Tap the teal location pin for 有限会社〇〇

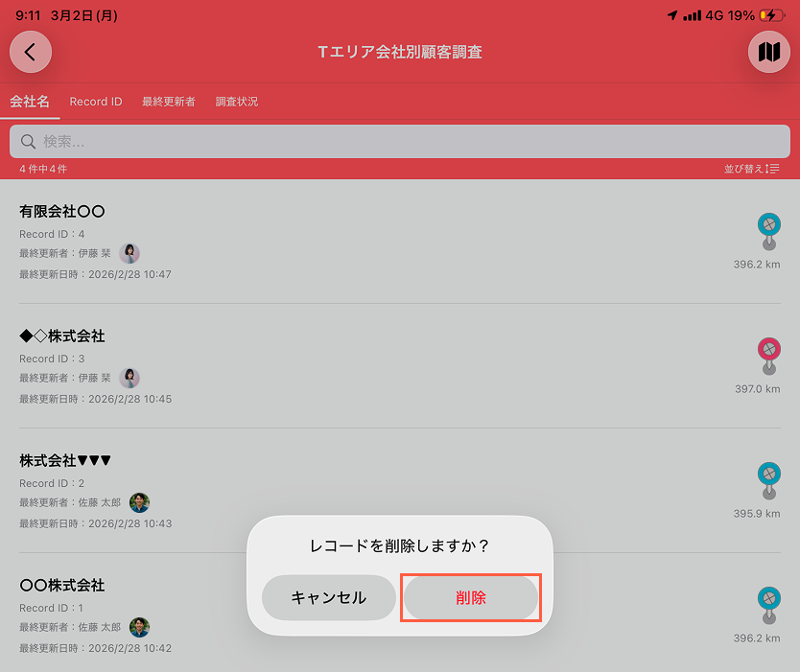click(x=769, y=231)
